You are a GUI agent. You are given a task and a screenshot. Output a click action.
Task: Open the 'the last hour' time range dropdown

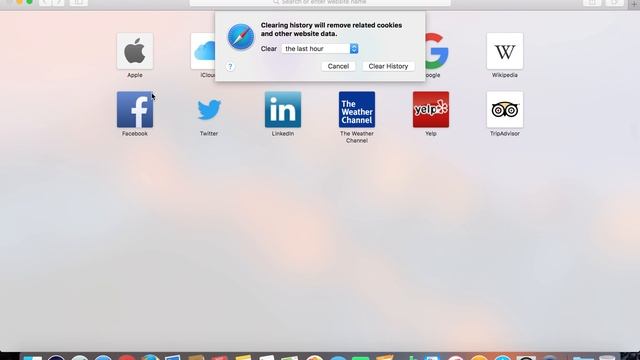click(x=320, y=49)
